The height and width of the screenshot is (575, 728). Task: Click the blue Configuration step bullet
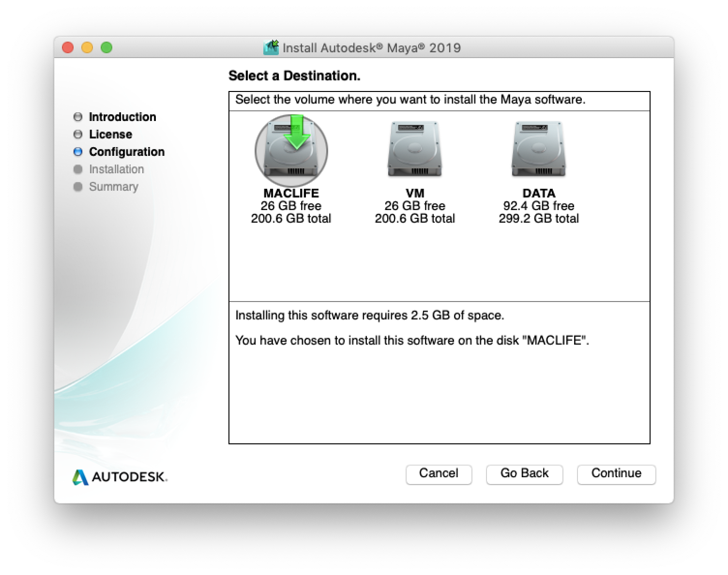78,152
